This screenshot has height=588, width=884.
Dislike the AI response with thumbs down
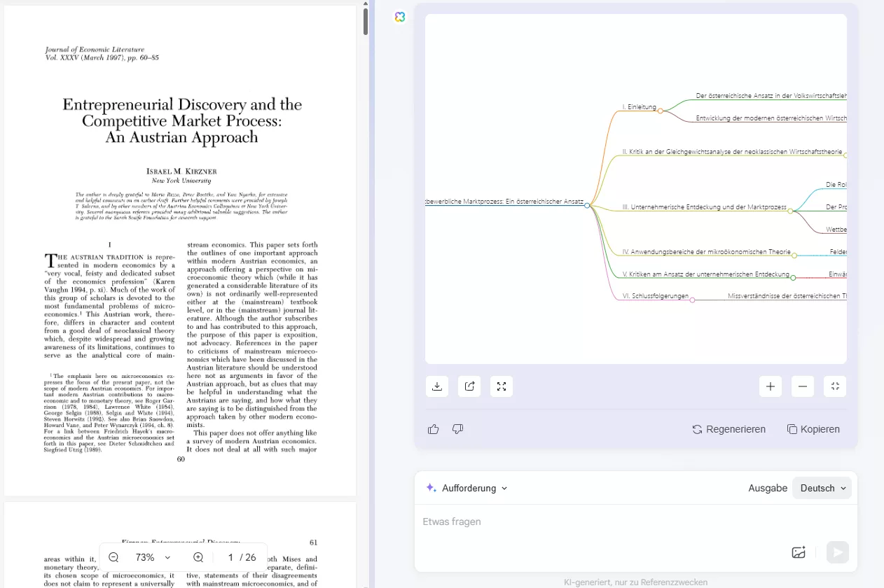[458, 429]
